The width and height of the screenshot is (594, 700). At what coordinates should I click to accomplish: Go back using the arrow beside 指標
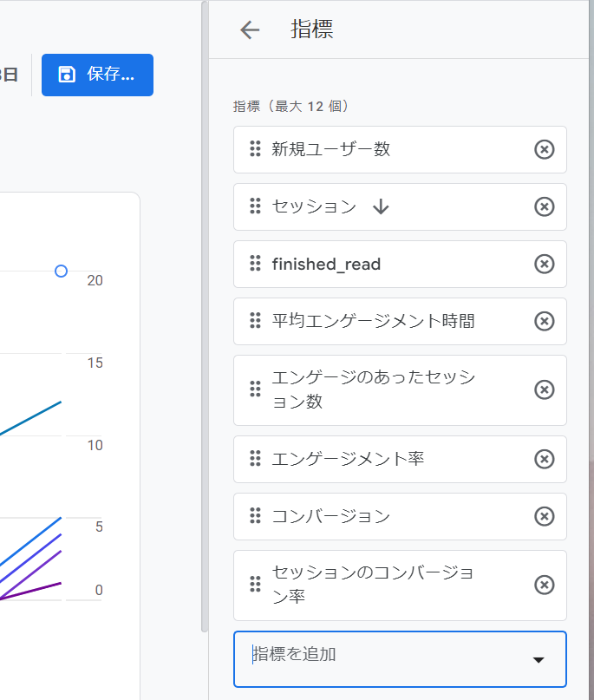250,29
